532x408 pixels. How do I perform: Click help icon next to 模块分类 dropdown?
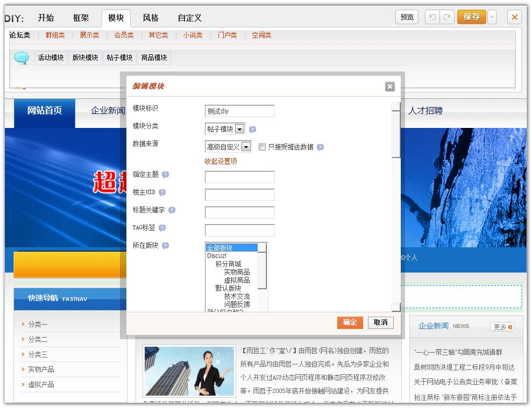(x=252, y=130)
